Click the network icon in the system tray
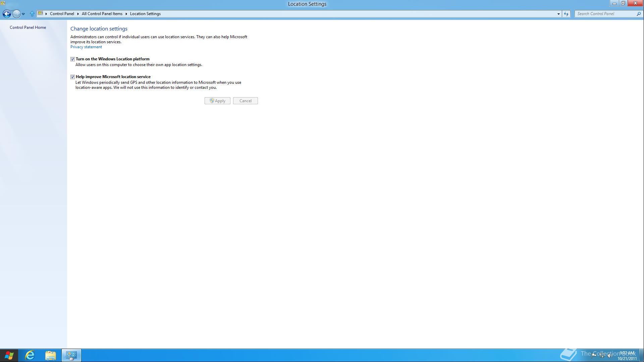 coord(602,355)
